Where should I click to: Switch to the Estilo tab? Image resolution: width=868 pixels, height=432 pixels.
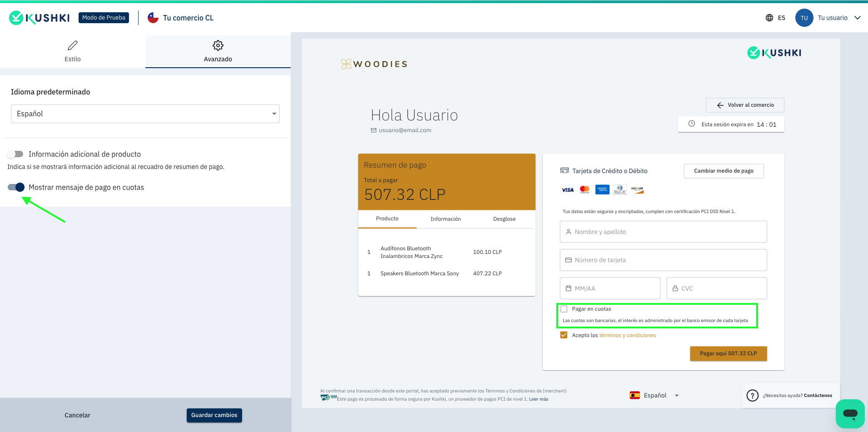click(73, 52)
